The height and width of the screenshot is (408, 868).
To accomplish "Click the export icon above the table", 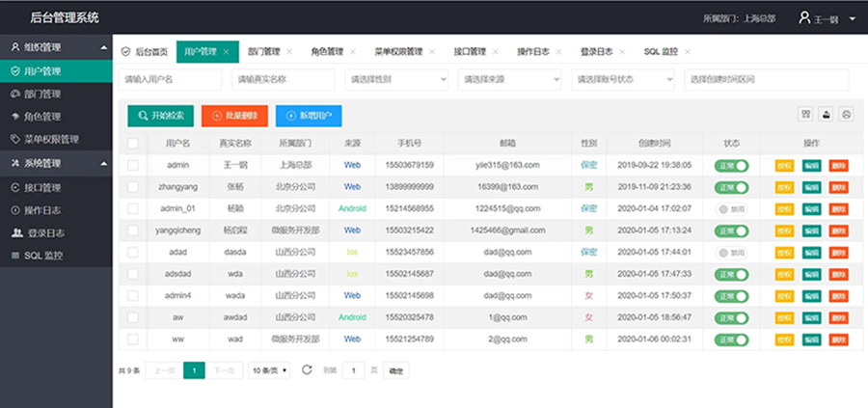I will coord(826,114).
